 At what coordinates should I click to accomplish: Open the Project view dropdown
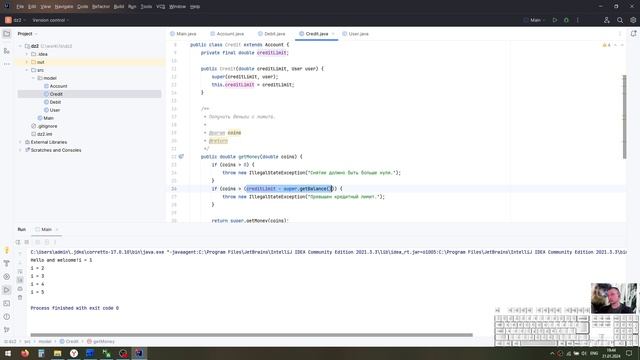[x=28, y=34]
